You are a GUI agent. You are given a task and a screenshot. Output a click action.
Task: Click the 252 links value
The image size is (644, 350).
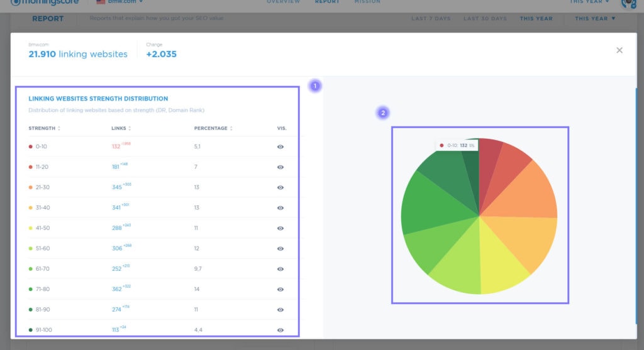click(x=116, y=269)
